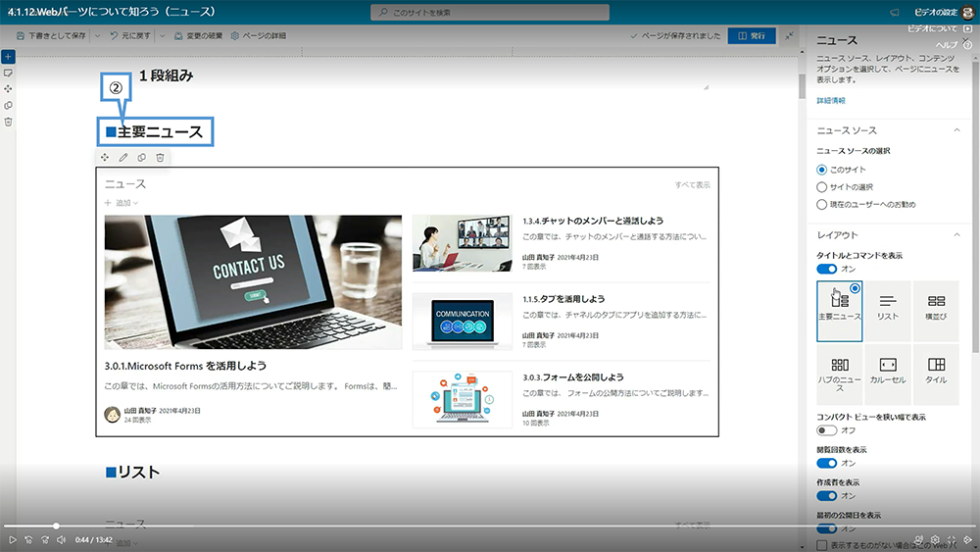The height and width of the screenshot is (552, 980).
Task: Collapse the レイアウト section chevron
Action: tap(956, 234)
